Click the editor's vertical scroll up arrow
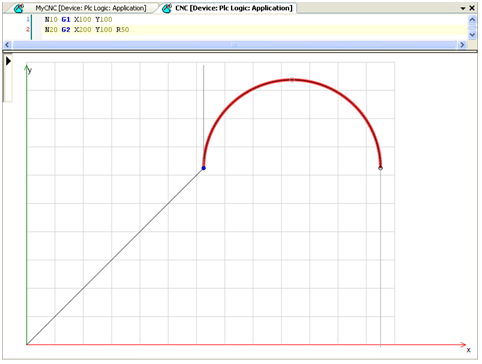This screenshot has width=482, height=364. tap(472, 20)
